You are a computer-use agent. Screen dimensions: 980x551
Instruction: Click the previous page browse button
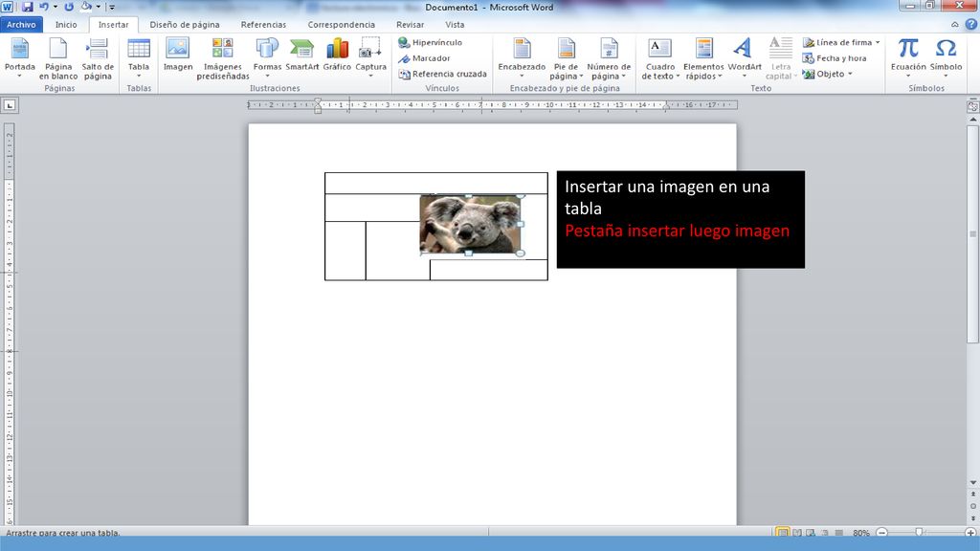pos(972,494)
